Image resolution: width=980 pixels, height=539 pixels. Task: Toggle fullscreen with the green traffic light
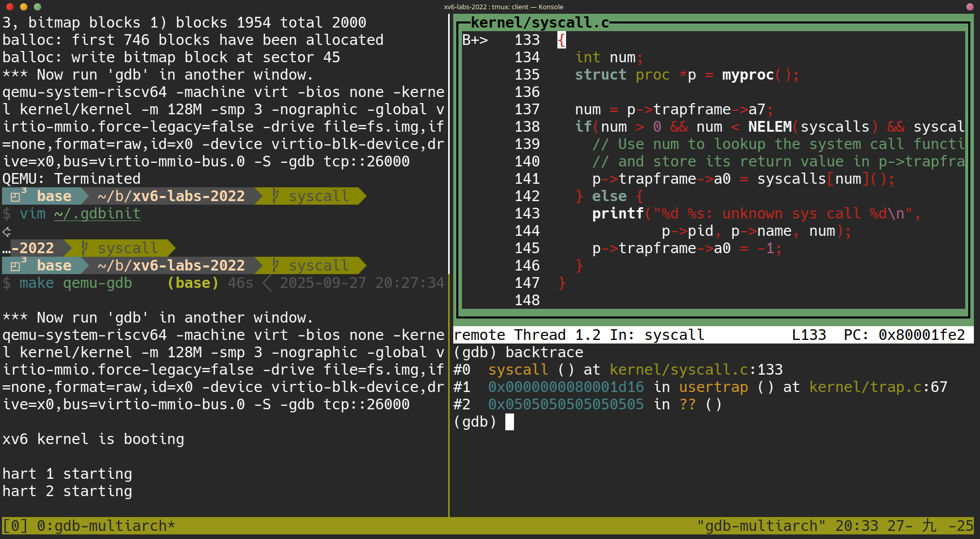37,7
